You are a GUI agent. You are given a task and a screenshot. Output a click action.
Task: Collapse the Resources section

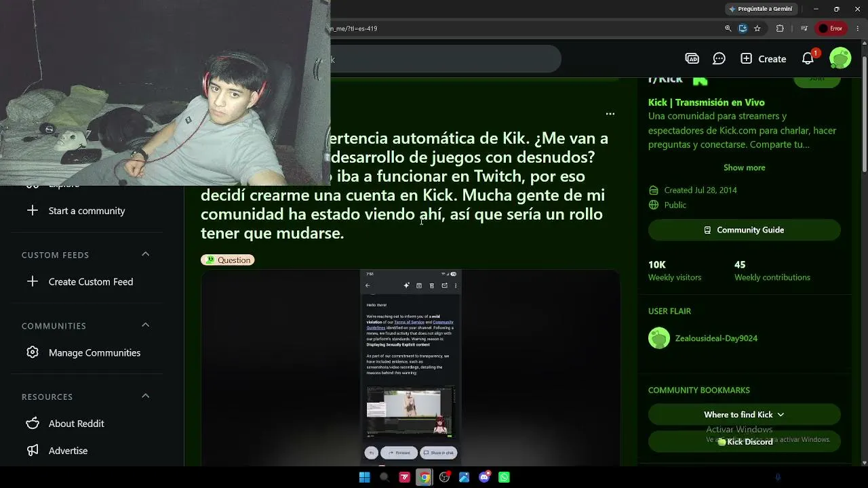[x=145, y=396]
